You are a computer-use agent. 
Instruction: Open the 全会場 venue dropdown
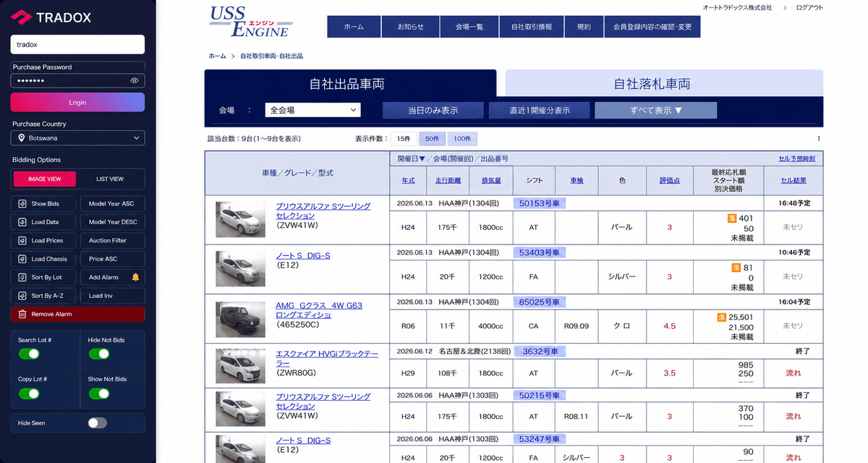(312, 110)
